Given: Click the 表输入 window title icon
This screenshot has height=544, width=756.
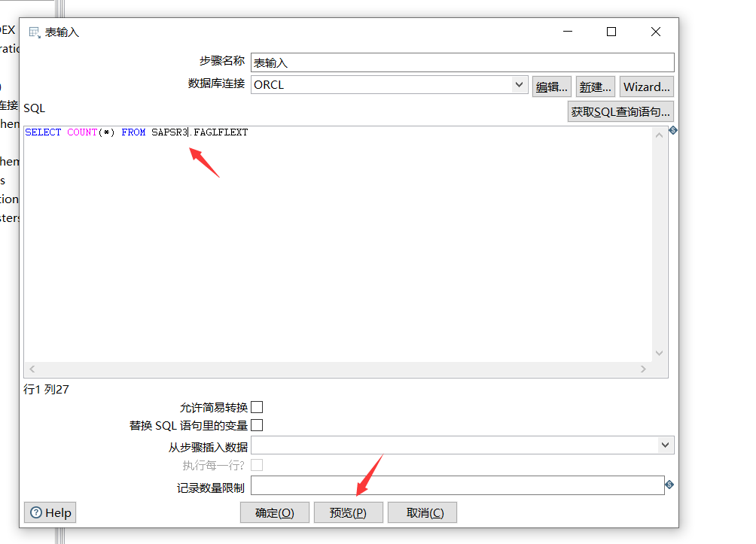Looking at the screenshot, I should coord(35,32).
